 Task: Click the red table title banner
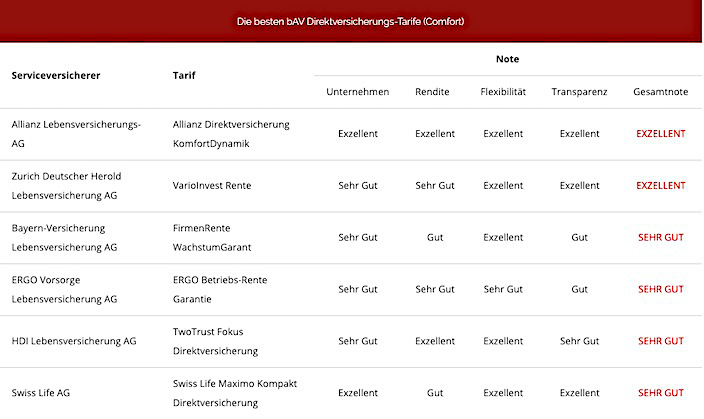click(351, 21)
